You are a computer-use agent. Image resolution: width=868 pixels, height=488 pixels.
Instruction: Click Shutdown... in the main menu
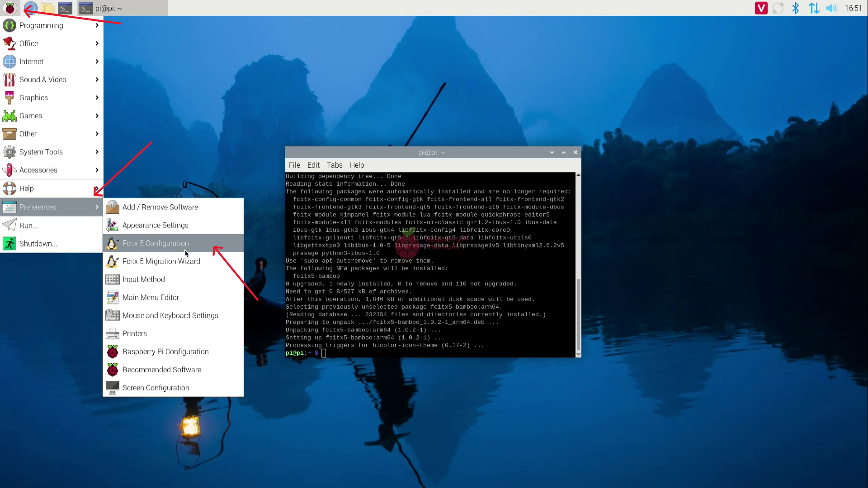pos(38,244)
